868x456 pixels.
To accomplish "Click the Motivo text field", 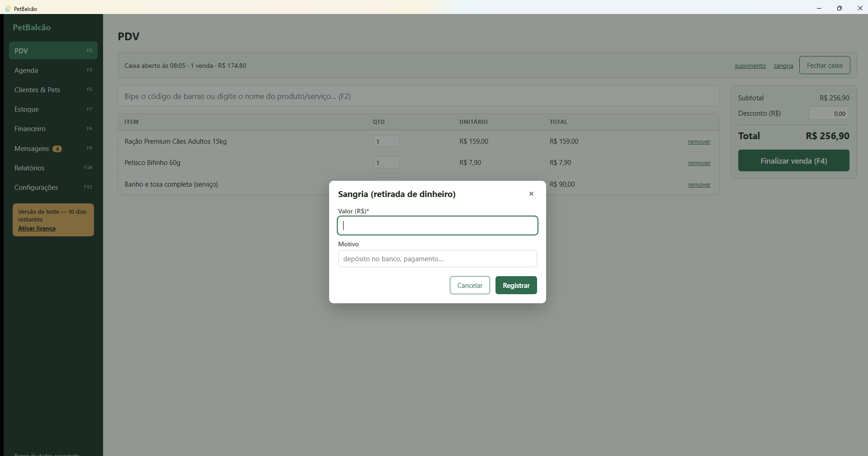I will [x=437, y=259].
